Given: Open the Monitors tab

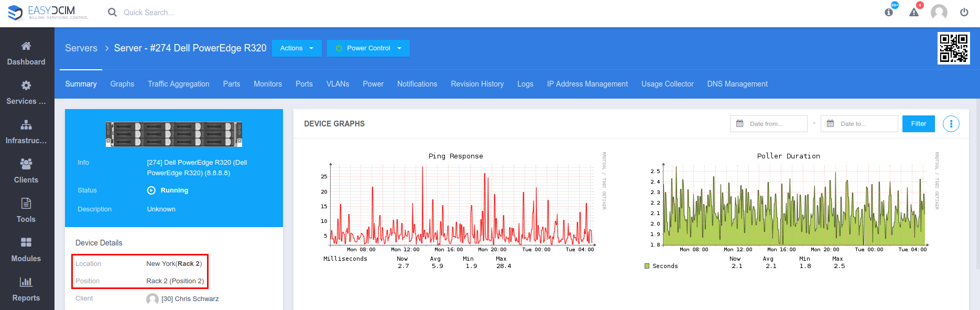Looking at the screenshot, I should coord(268,84).
